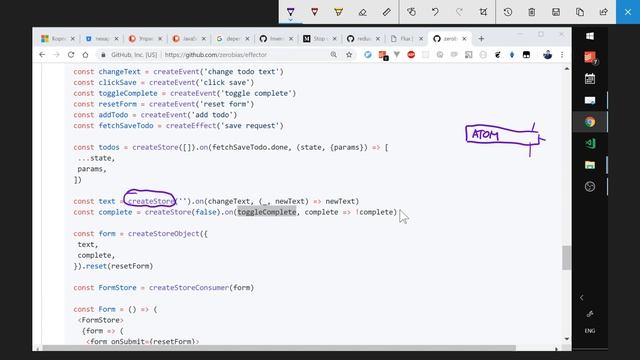640x360 pixels.
Task: Click the site padlock security icon
Action: pyautogui.click(x=103, y=55)
